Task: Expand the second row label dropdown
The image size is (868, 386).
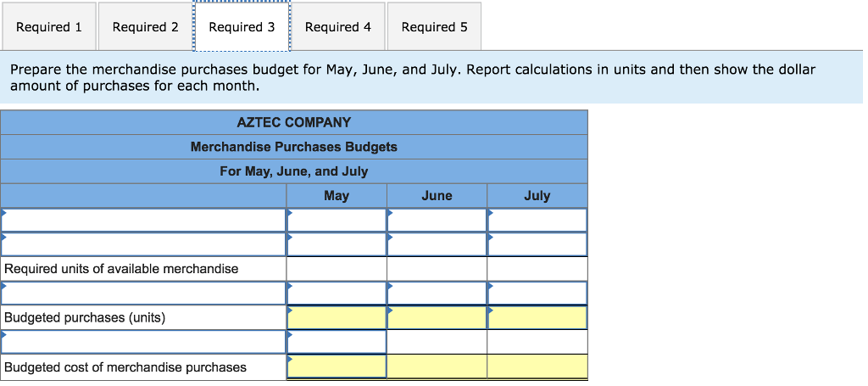Action: 143,244
